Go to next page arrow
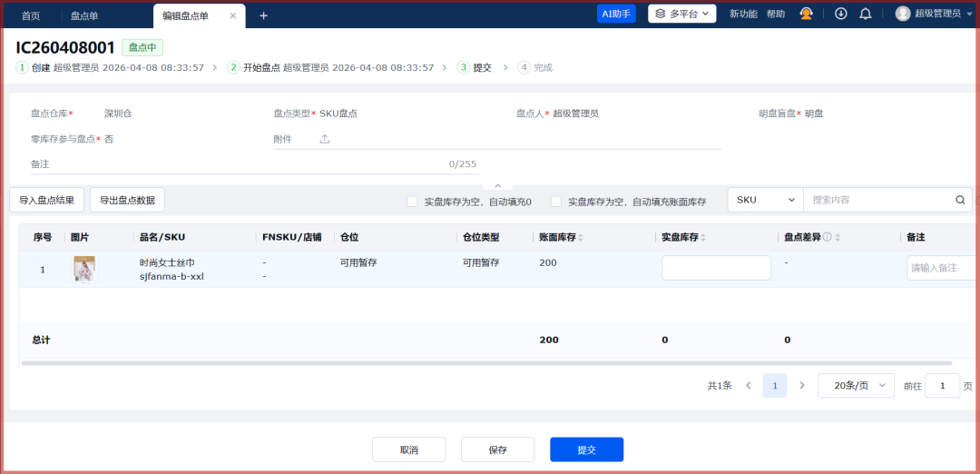Screen dimensions: 980x474 point(801,385)
